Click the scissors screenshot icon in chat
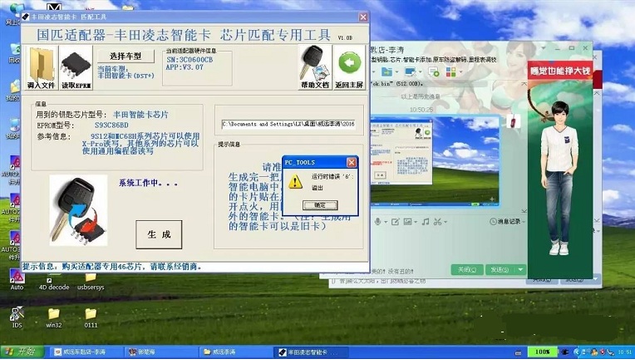This screenshot has height=364, width=635. [x=437, y=222]
